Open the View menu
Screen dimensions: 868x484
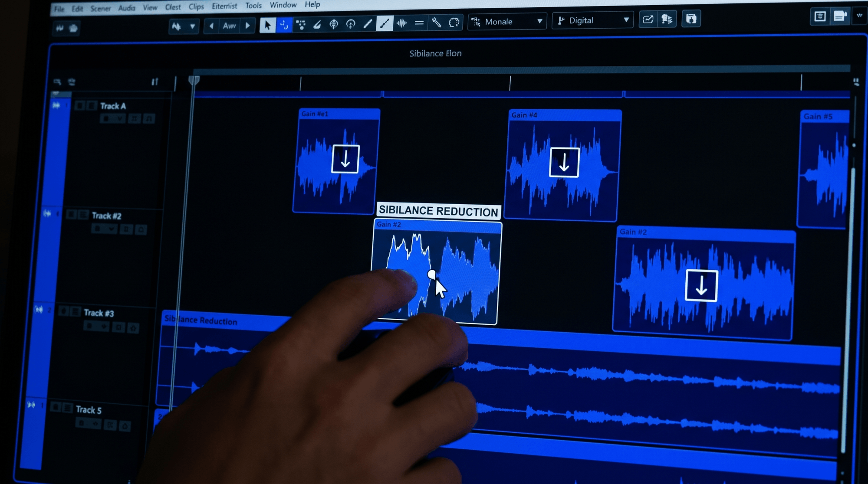tap(150, 8)
